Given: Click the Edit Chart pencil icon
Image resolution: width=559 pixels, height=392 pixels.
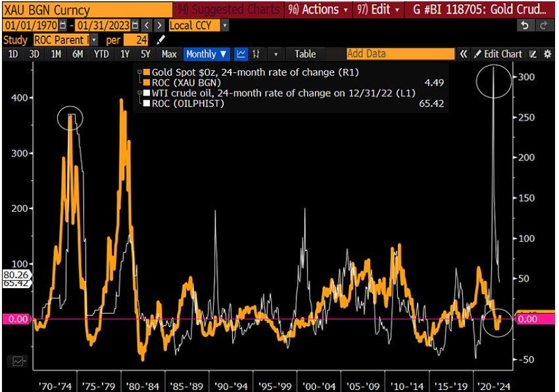Looking at the screenshot, I should click(x=478, y=54).
